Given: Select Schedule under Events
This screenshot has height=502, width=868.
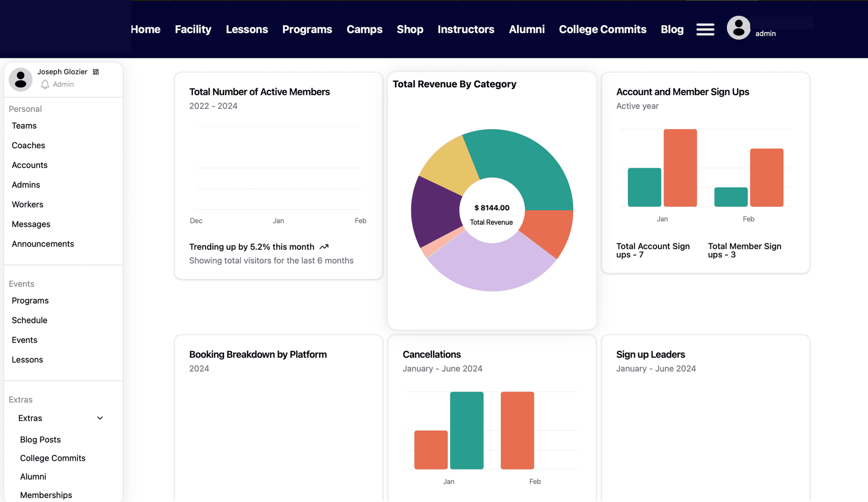Looking at the screenshot, I should pyautogui.click(x=29, y=320).
